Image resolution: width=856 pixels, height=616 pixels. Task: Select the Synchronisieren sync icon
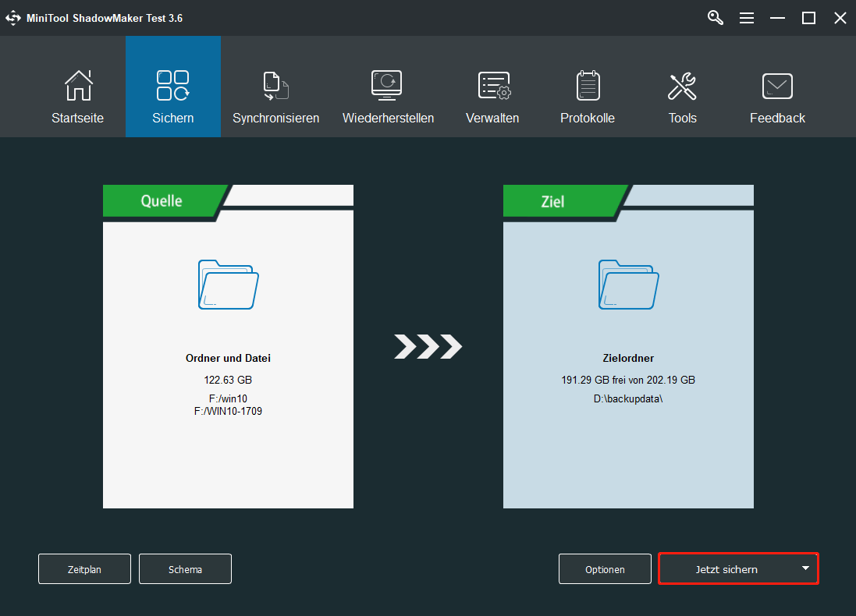pyautogui.click(x=275, y=86)
